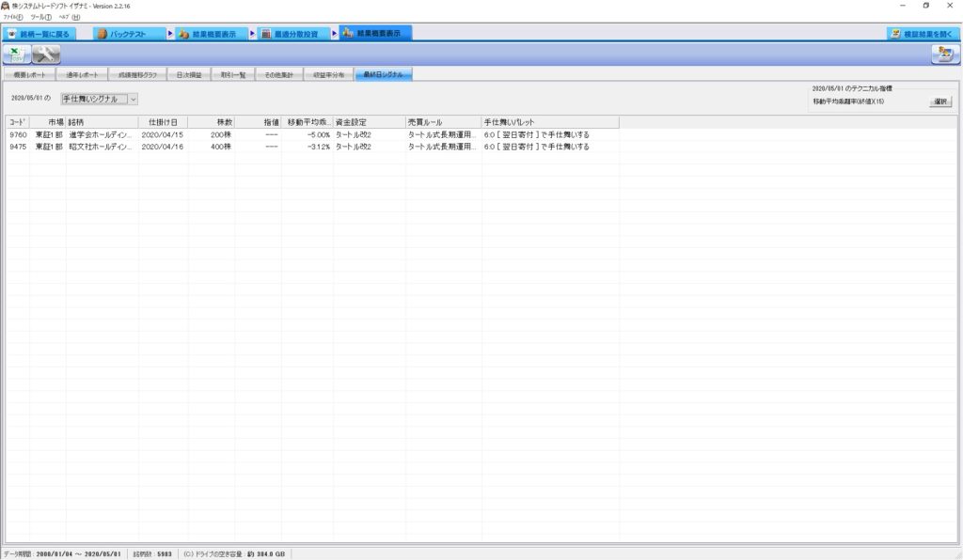Open the 通年レポート tab
The width and height of the screenshot is (963, 560).
[80, 73]
